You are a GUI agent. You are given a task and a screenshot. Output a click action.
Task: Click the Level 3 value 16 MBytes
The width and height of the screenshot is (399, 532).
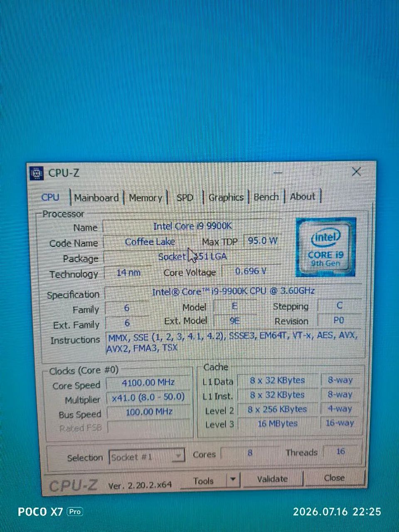click(x=277, y=424)
